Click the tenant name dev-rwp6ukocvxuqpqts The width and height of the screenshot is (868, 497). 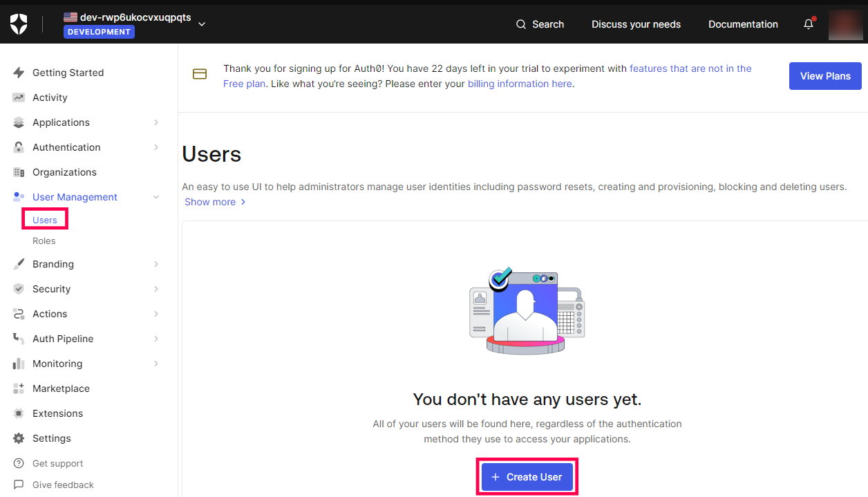point(135,17)
